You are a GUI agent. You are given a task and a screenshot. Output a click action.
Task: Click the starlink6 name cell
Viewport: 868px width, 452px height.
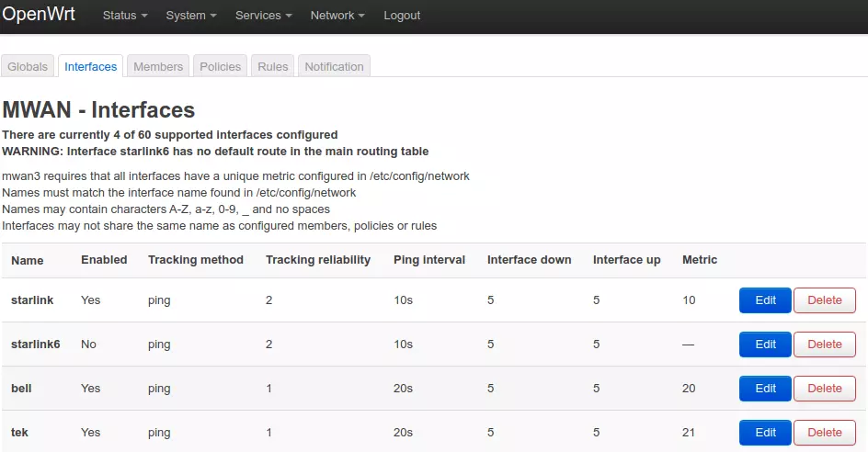(x=36, y=345)
